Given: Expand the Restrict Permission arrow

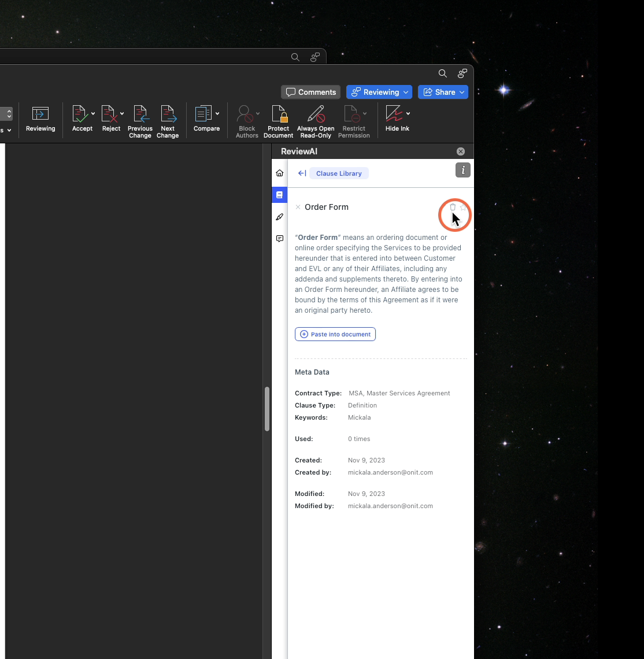Looking at the screenshot, I should [365, 113].
